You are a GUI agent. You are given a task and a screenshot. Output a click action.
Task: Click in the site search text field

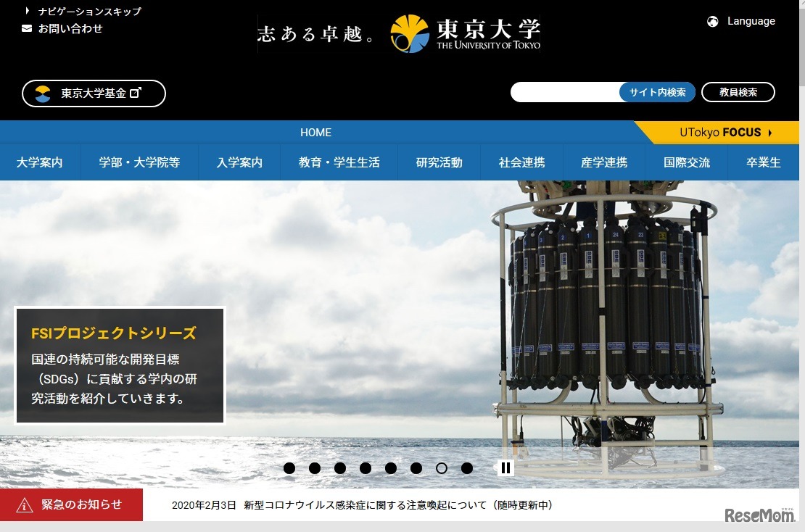coord(566,92)
